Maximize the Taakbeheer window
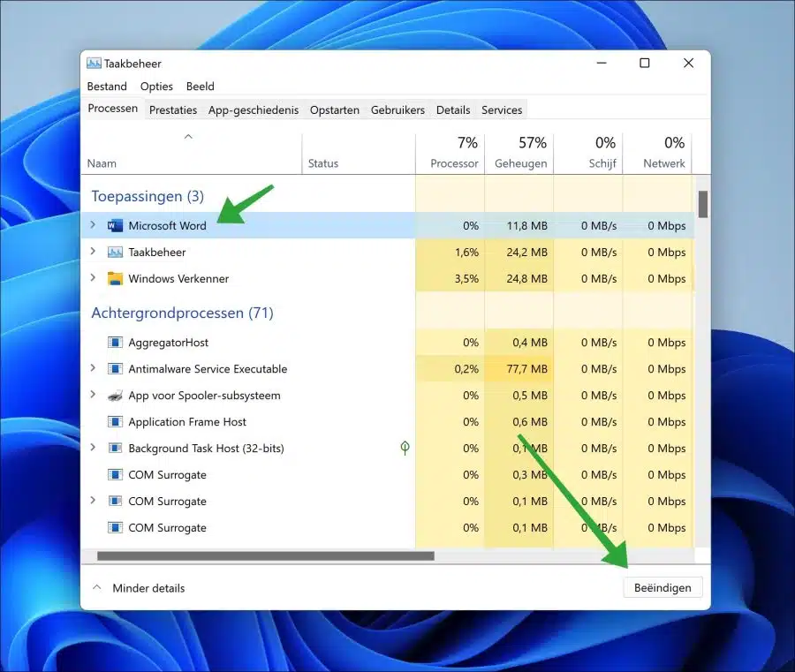The width and height of the screenshot is (795, 672). point(645,63)
